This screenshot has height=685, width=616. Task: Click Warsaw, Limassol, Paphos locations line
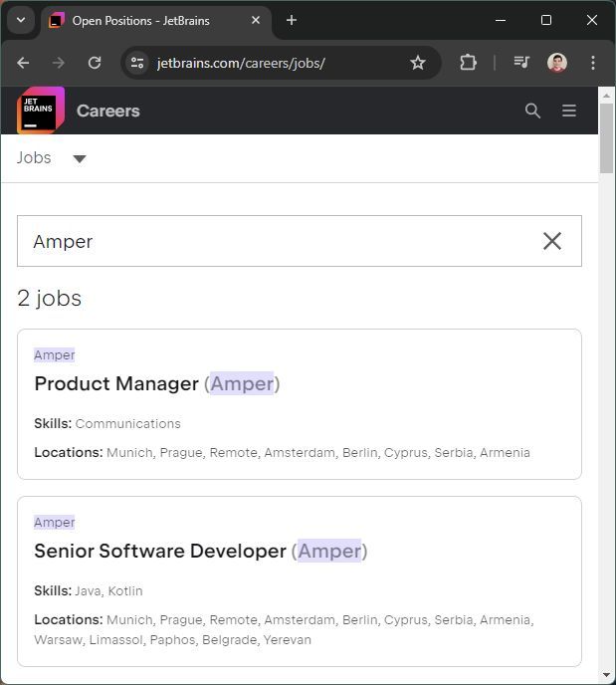click(x=173, y=639)
